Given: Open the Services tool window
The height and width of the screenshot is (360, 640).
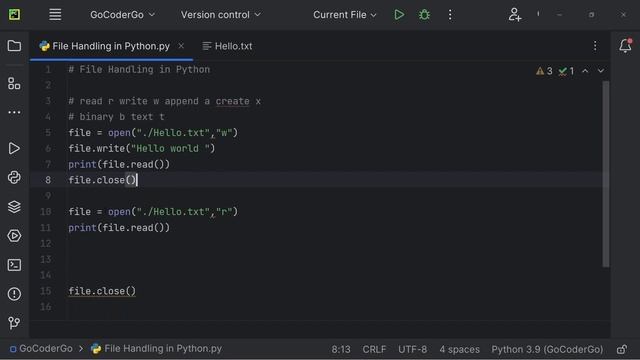Looking at the screenshot, I should (14, 236).
